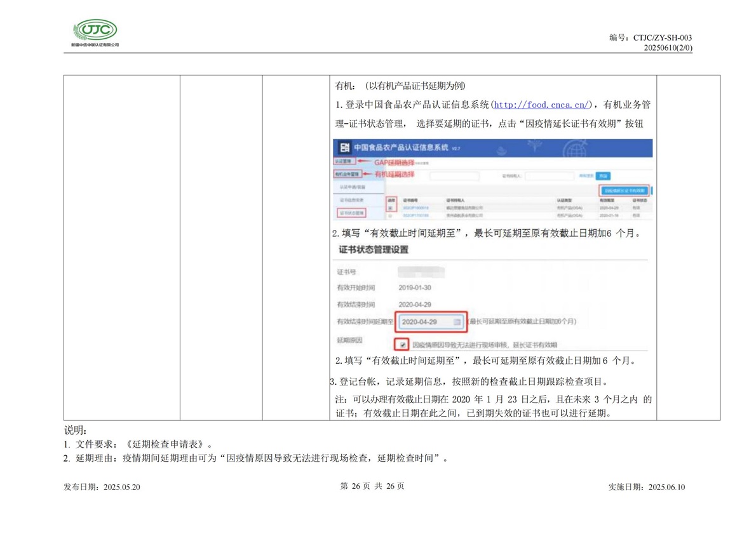Click the CNCA system logo in blue banner
This screenshot has height=534, width=756.
345,147
